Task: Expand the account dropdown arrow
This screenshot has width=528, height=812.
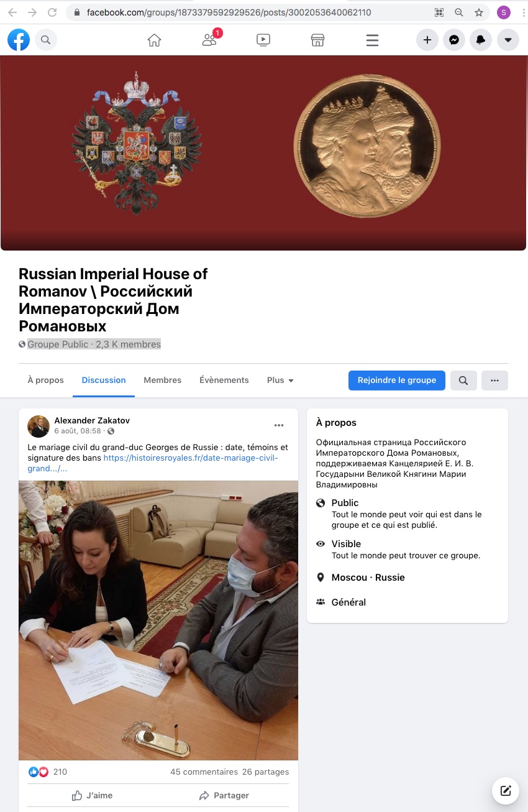Action: 508,40
